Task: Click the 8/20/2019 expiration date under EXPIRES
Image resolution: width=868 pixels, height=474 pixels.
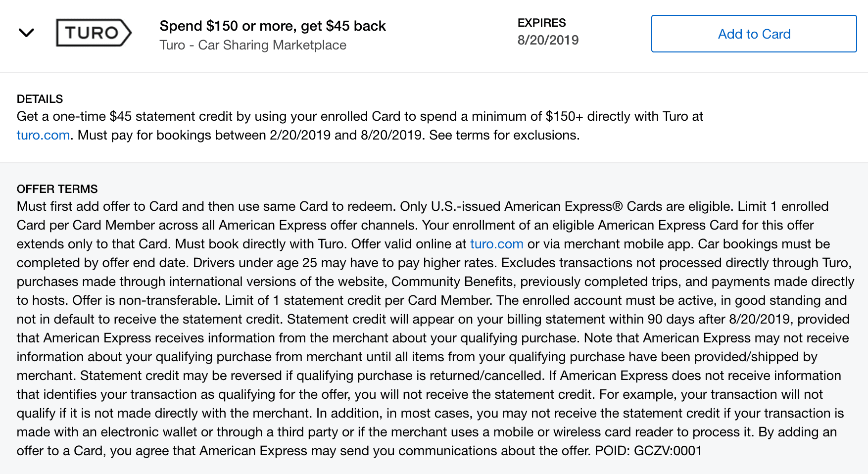Action: point(548,40)
